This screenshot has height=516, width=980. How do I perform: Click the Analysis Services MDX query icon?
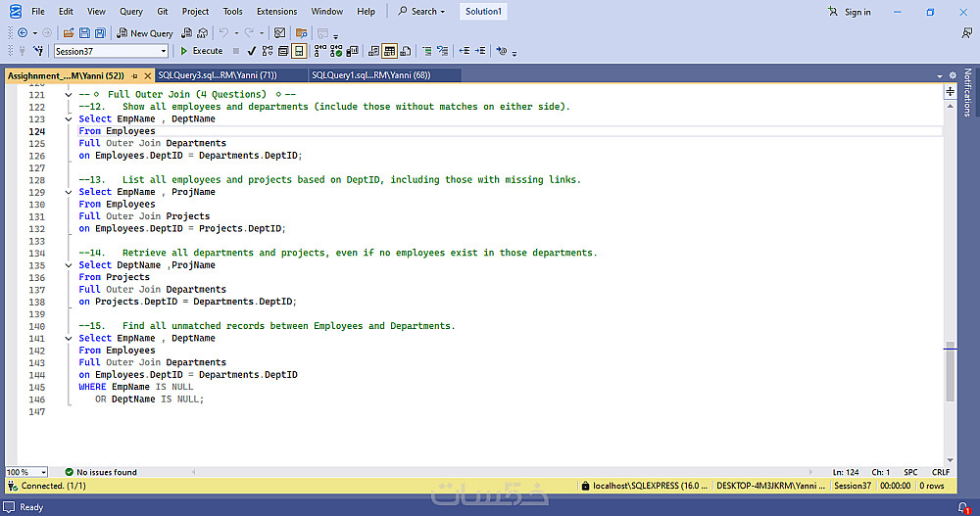pos(203,33)
